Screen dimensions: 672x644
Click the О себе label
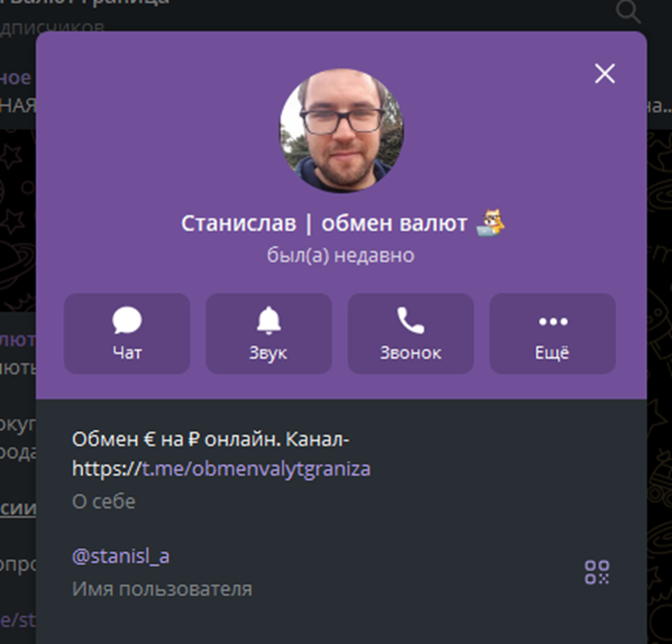pyautogui.click(x=104, y=501)
